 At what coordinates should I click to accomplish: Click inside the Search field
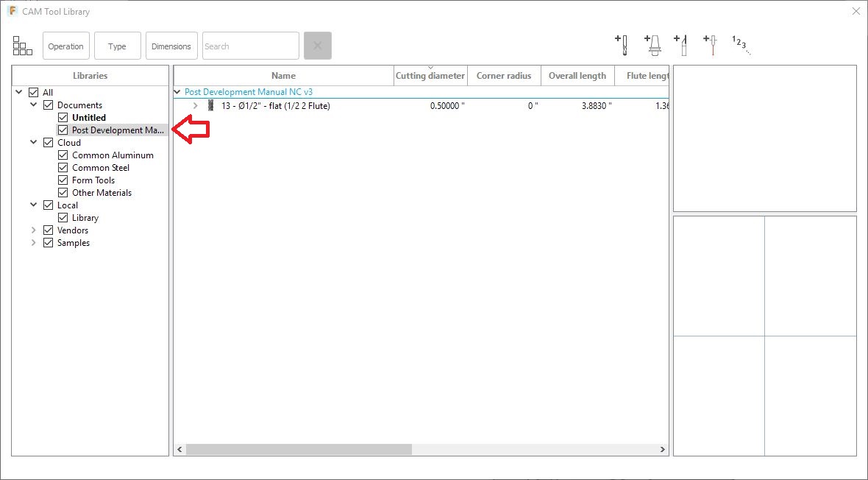(250, 45)
